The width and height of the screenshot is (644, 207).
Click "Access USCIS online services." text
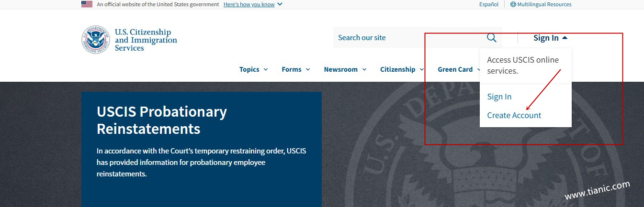523,65
